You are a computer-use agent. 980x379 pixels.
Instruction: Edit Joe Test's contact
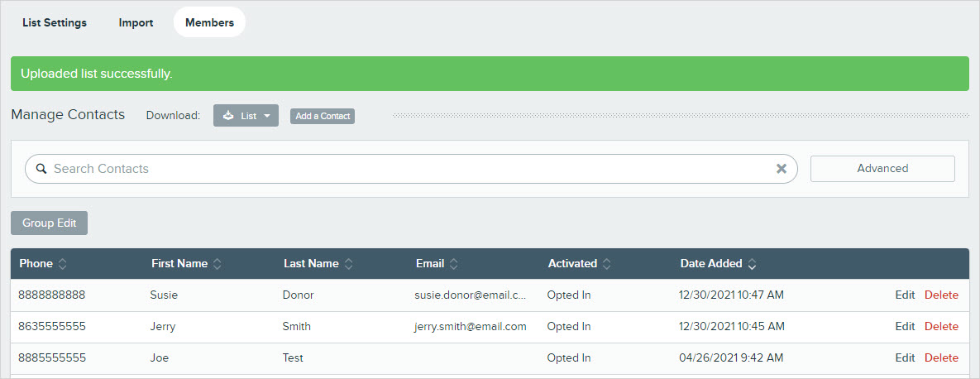pyautogui.click(x=905, y=358)
